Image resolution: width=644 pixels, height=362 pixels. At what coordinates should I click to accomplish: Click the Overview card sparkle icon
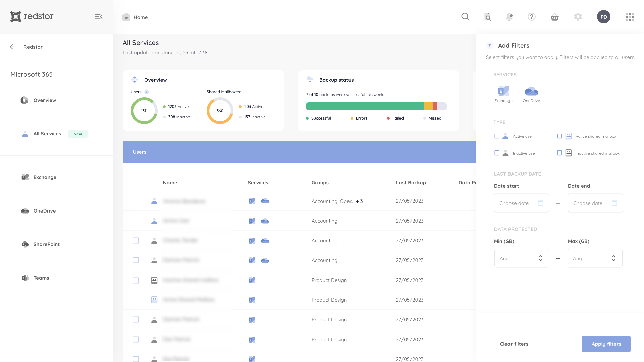coord(135,80)
